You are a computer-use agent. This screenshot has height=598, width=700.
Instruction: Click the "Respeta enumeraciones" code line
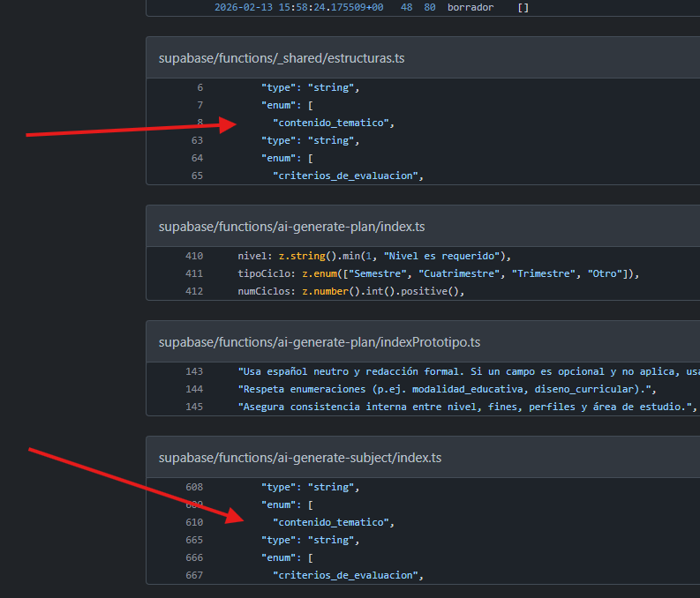pyautogui.click(x=447, y=389)
